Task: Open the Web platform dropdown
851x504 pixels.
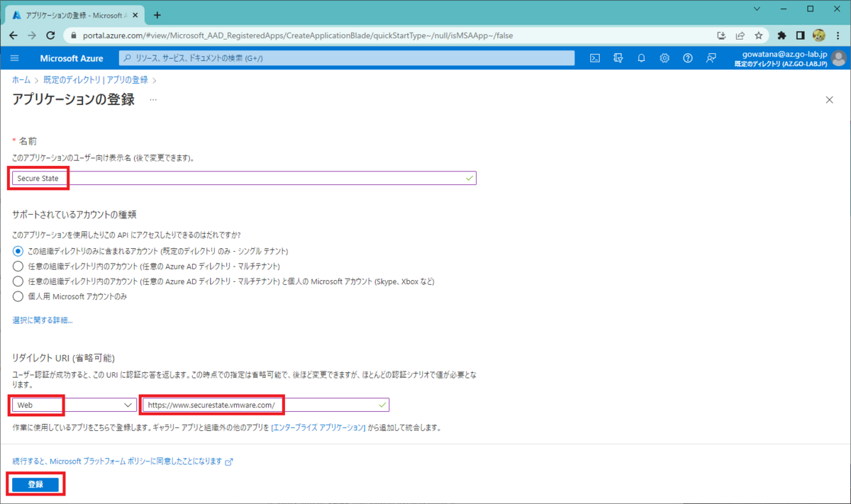Action: (74, 404)
